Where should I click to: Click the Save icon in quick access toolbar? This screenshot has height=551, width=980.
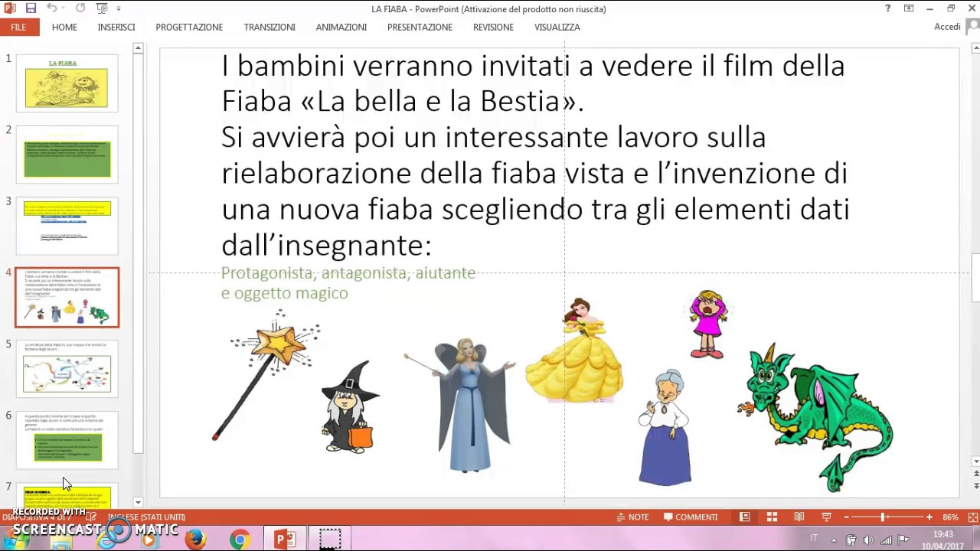31,8
